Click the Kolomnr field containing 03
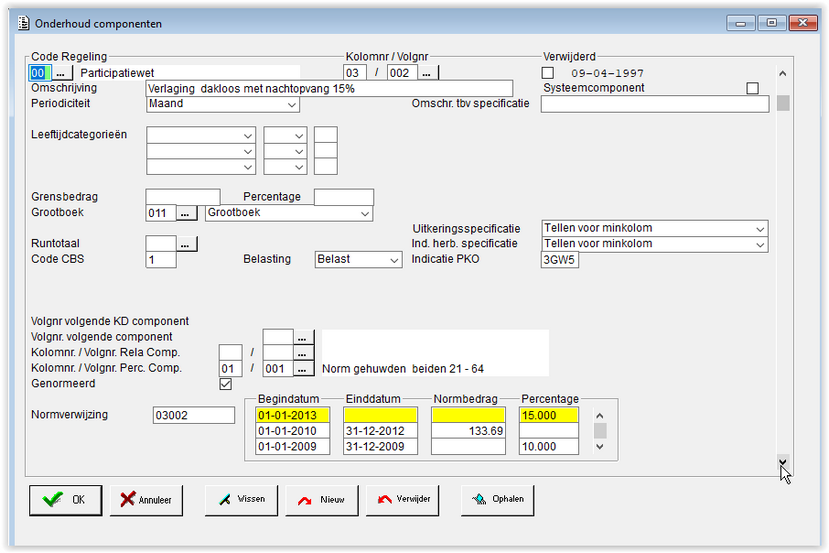This screenshot has height=553, width=829. (x=354, y=73)
